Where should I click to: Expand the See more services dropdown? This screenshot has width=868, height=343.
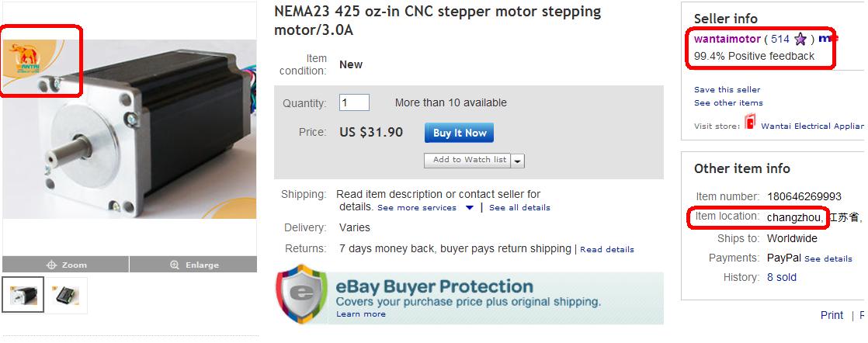[x=469, y=208]
